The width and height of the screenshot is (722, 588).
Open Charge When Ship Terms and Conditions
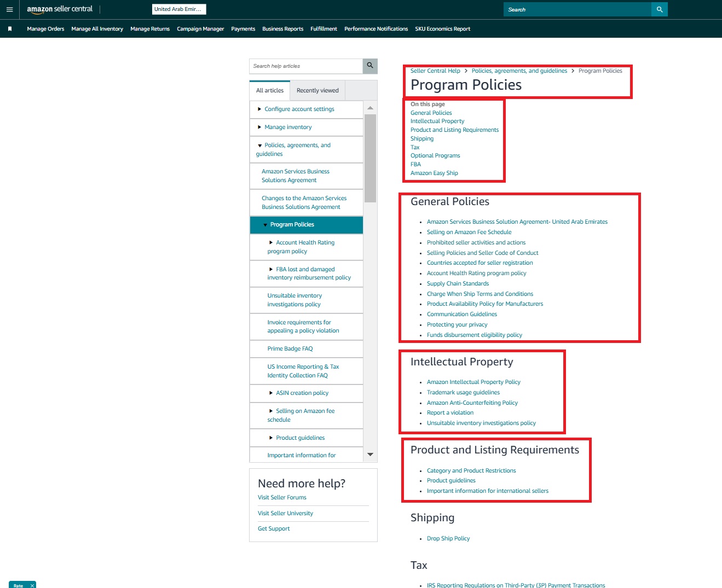click(x=480, y=294)
